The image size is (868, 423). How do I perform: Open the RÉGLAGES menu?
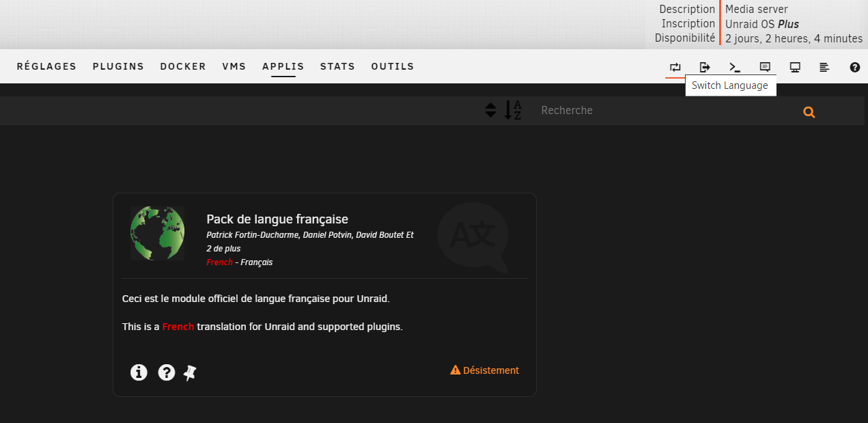tap(46, 67)
